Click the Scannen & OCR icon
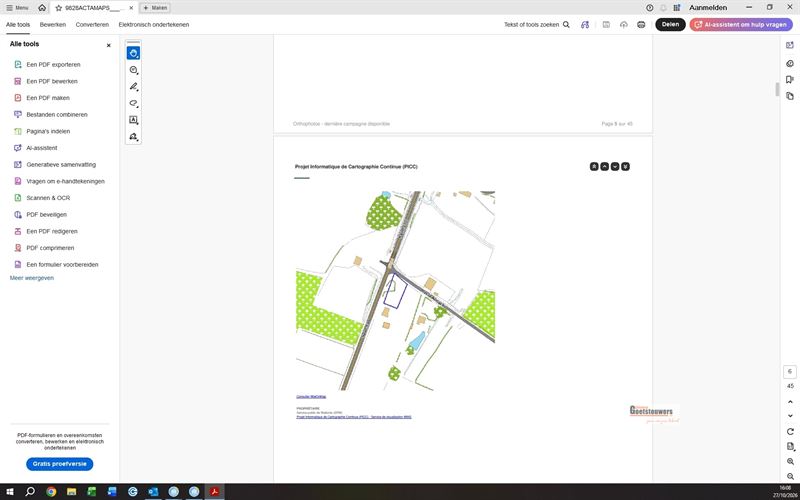The image size is (800, 500). coord(18,198)
